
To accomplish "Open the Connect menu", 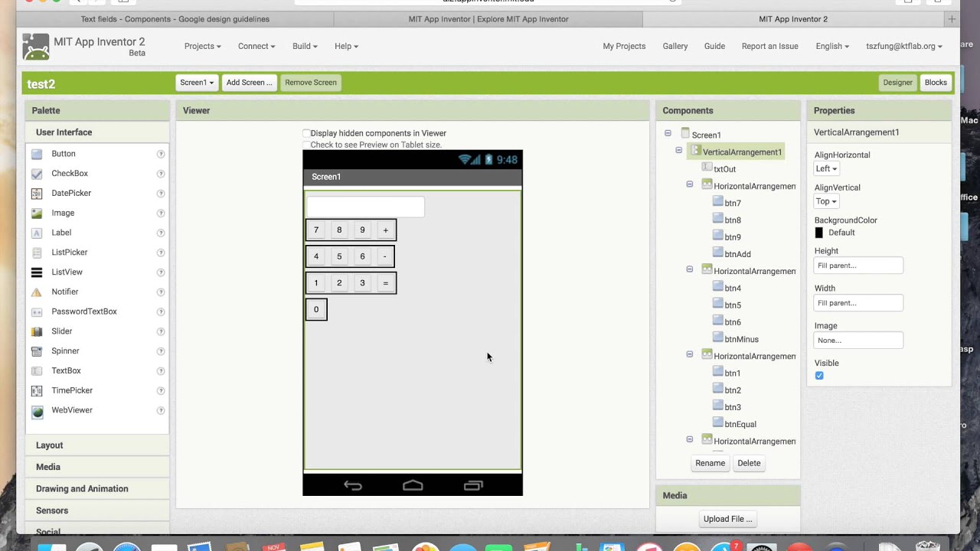I will [256, 46].
